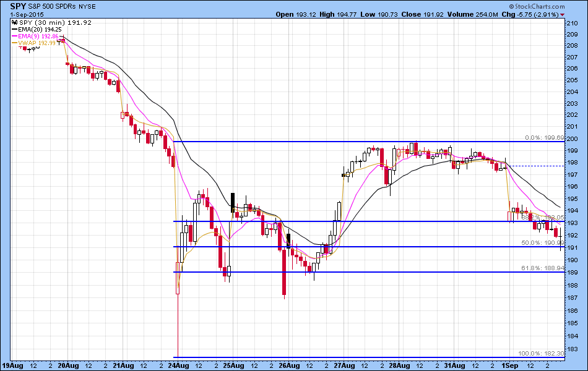
Task: Click the 20Aug date on the time axis
Action: pyautogui.click(x=68, y=366)
